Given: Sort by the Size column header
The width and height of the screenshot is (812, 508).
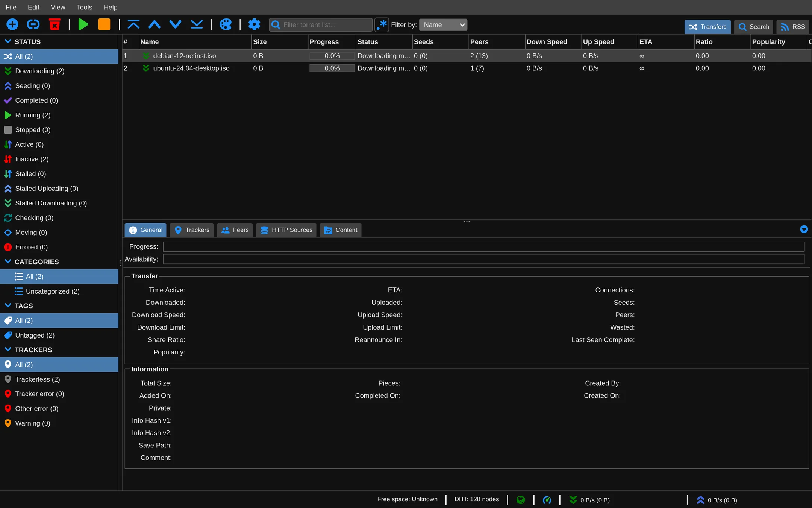Looking at the screenshot, I should point(280,42).
